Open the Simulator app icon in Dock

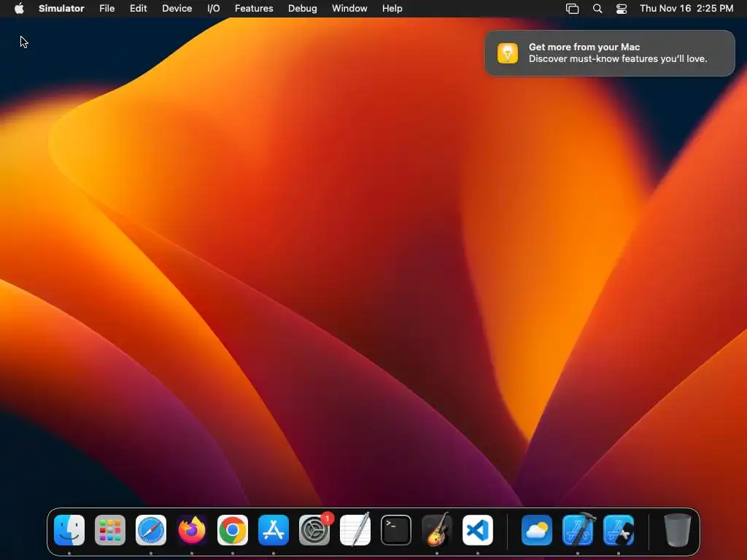click(619, 530)
